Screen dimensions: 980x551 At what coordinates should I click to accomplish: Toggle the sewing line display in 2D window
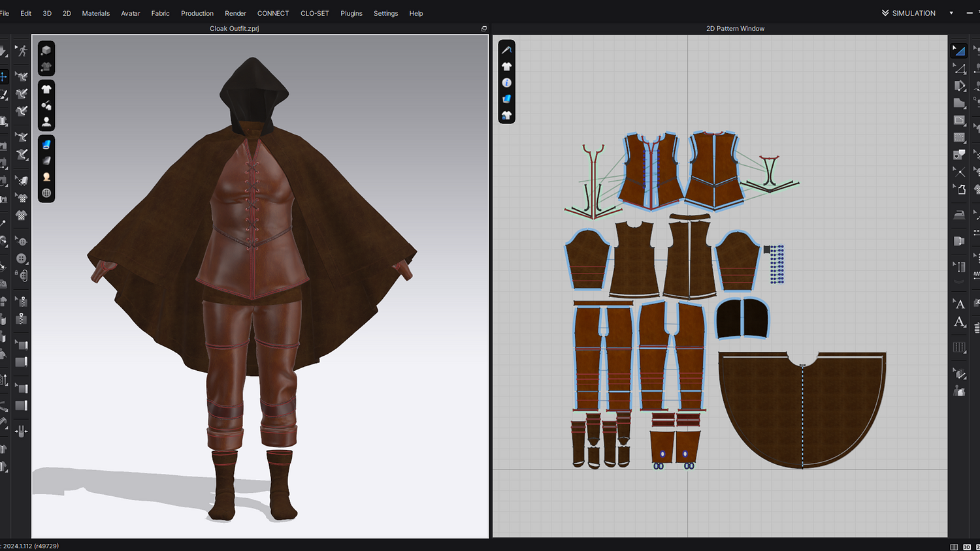coord(506,50)
